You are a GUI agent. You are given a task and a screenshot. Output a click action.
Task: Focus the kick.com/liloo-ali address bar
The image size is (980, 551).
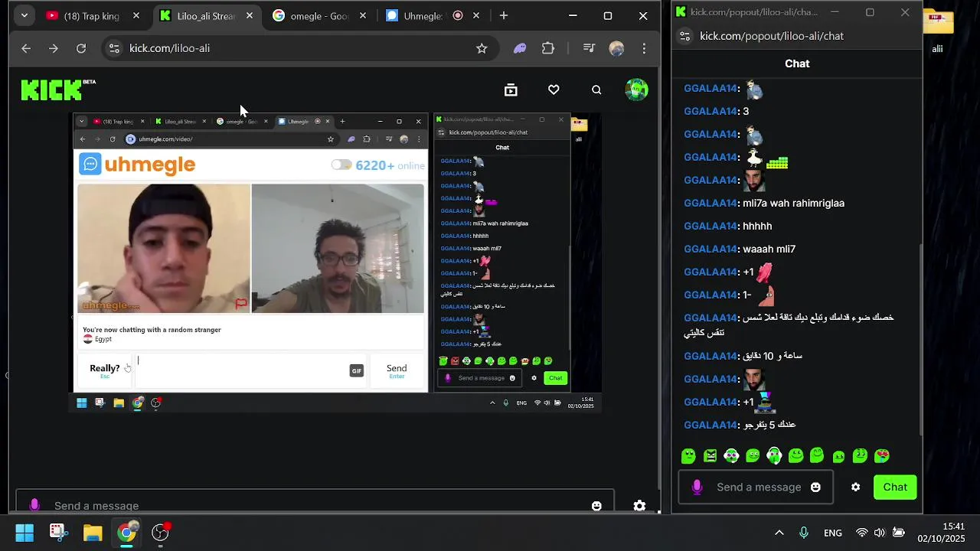[299, 48]
